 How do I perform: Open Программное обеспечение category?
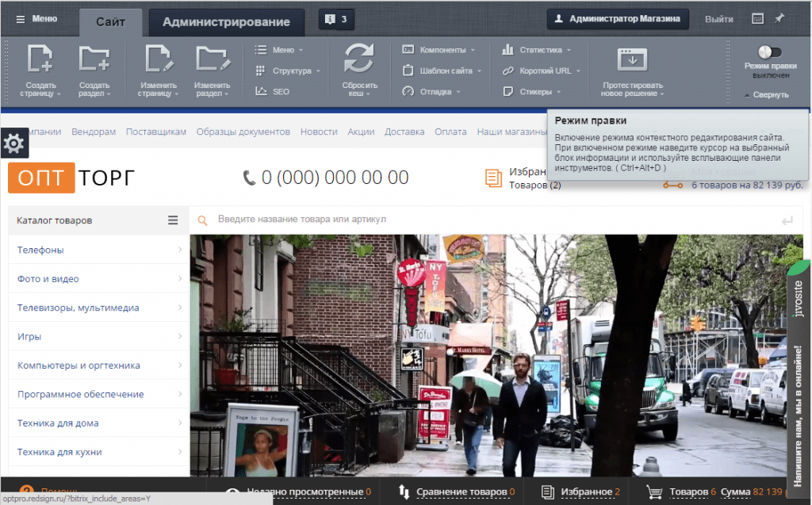point(98,394)
